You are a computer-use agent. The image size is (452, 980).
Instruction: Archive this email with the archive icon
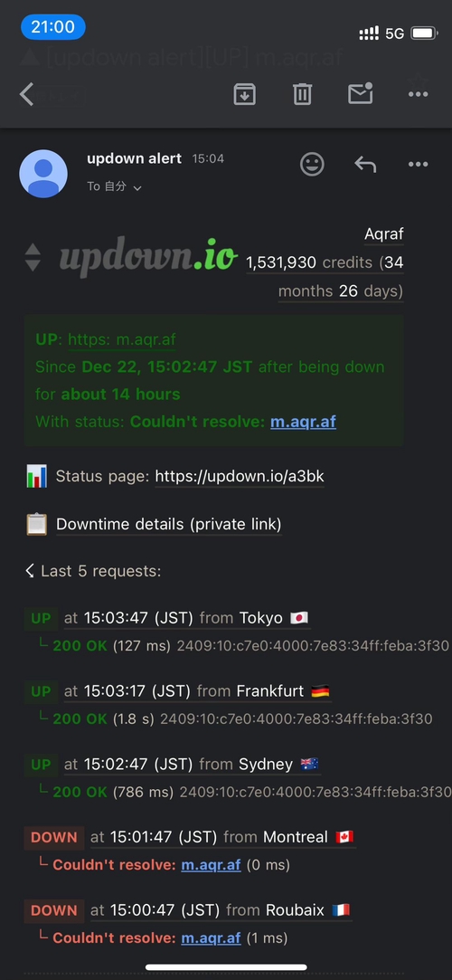click(244, 94)
